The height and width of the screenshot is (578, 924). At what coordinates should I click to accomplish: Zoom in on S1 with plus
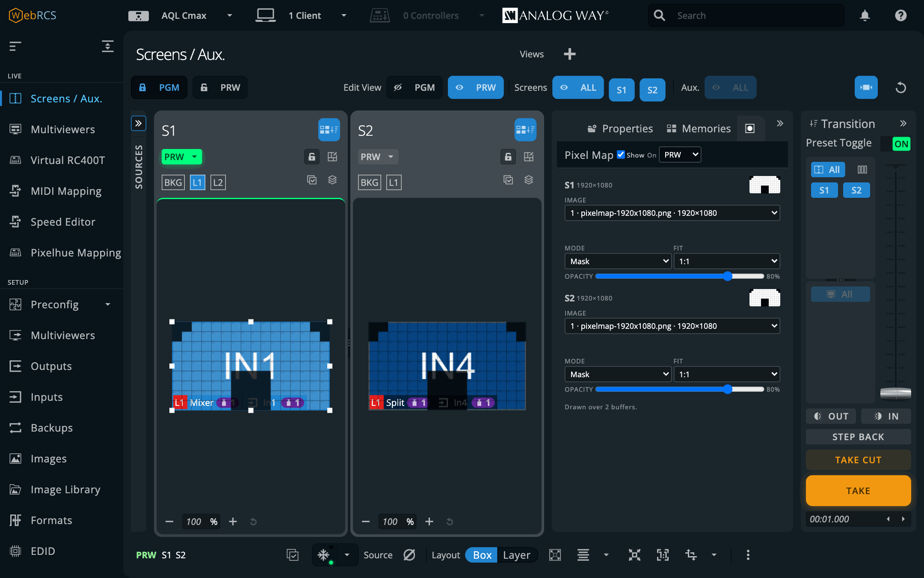[233, 521]
